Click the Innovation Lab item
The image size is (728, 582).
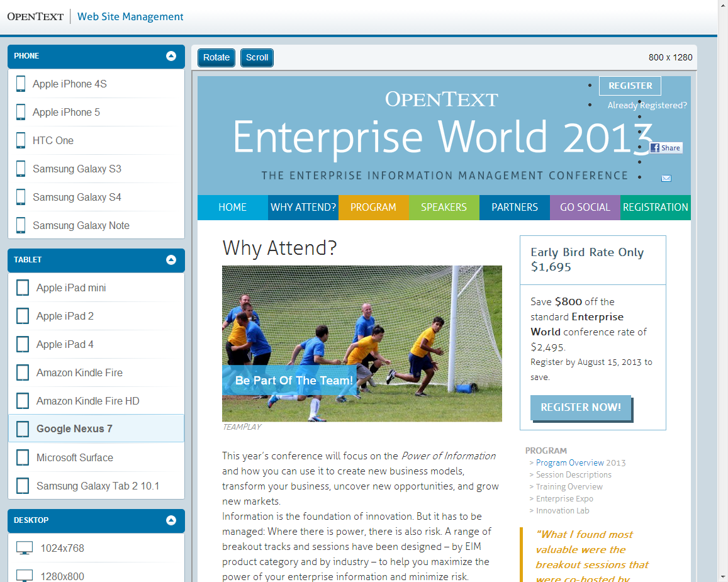pos(563,510)
